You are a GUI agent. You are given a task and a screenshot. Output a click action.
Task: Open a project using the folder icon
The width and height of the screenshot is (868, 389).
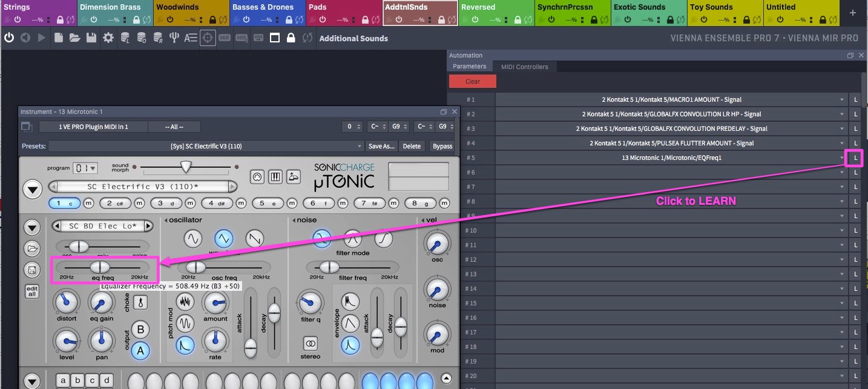pos(74,38)
